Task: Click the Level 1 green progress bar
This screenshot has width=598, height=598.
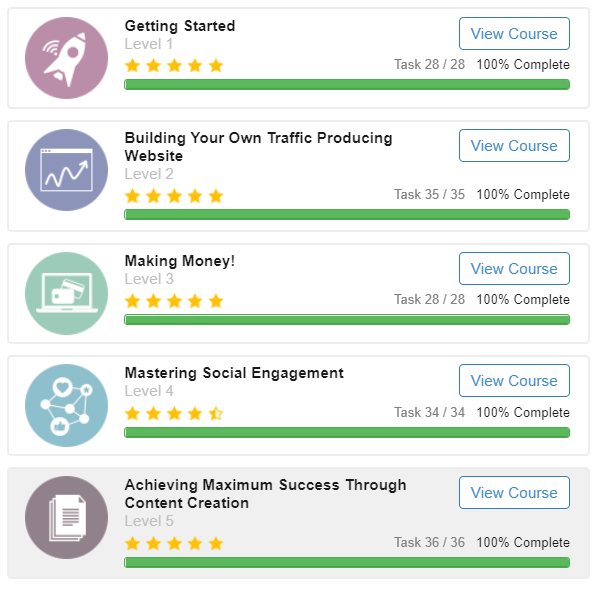Action: 347,85
